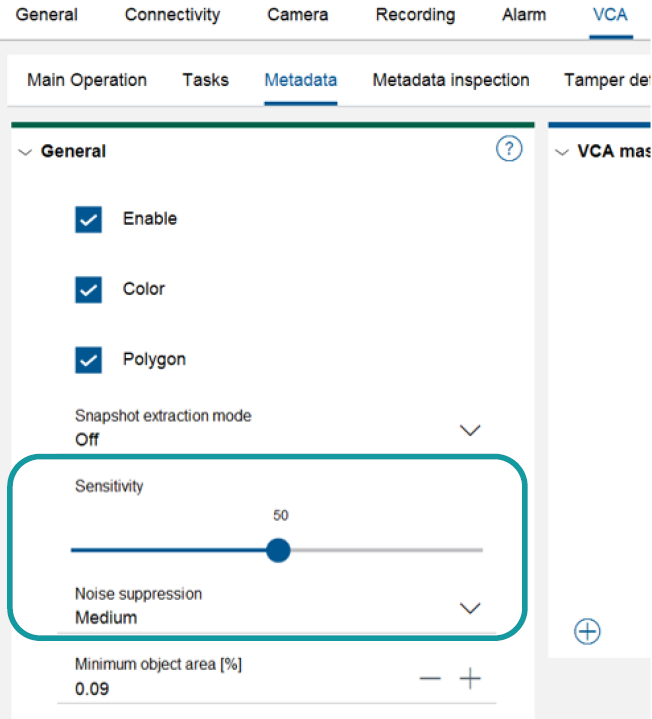652x719 pixels.
Task: Collapse the VCA masks section
Action: [562, 152]
